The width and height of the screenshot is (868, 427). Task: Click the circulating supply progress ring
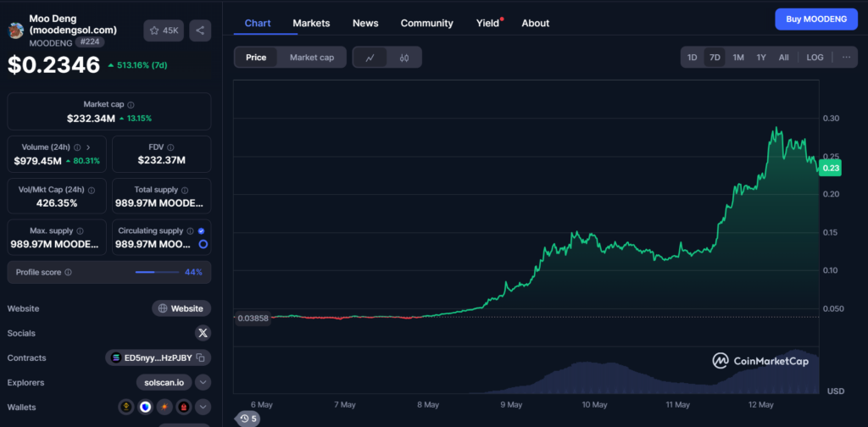pyautogui.click(x=203, y=244)
